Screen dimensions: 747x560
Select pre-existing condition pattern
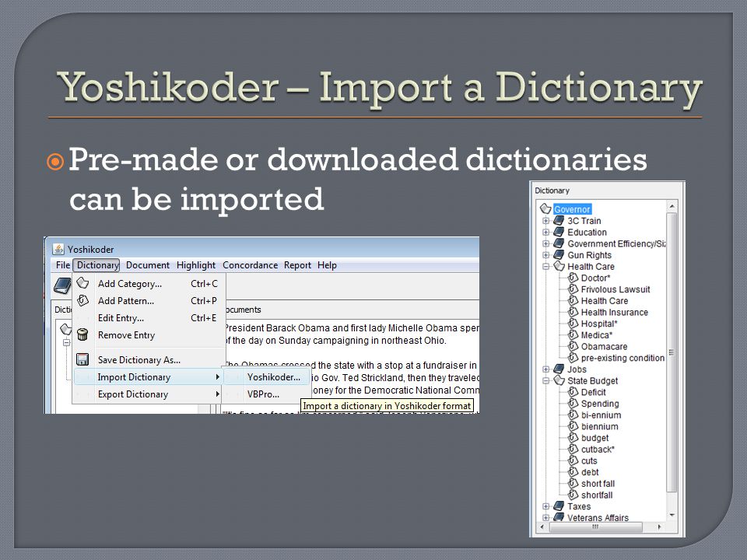pos(622,358)
